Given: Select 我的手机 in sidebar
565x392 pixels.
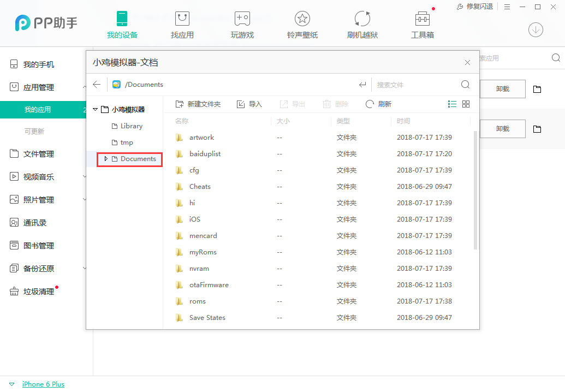Looking at the screenshot, I should [x=39, y=64].
